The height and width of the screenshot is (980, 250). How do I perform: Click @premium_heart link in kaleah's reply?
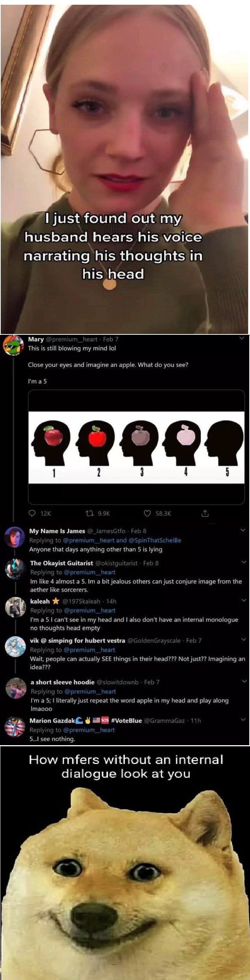coord(89,610)
